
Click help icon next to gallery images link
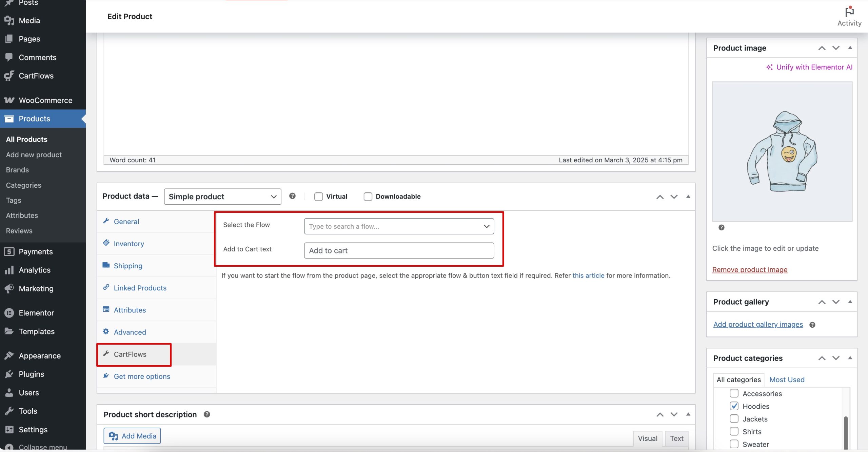click(x=812, y=325)
